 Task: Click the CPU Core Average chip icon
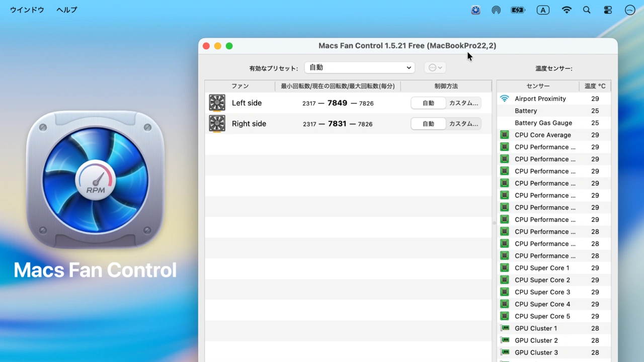[505, 135]
